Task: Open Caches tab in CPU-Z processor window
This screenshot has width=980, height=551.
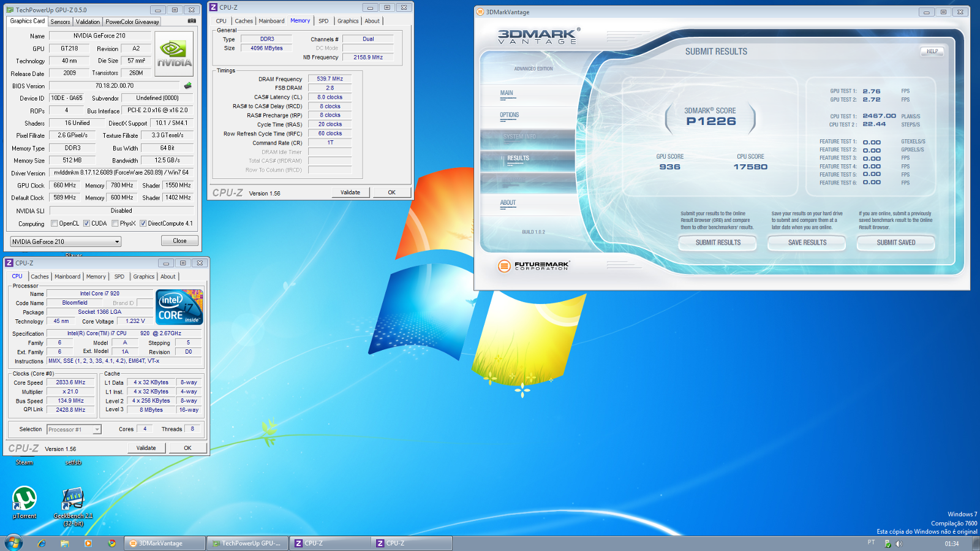Action: (40, 276)
